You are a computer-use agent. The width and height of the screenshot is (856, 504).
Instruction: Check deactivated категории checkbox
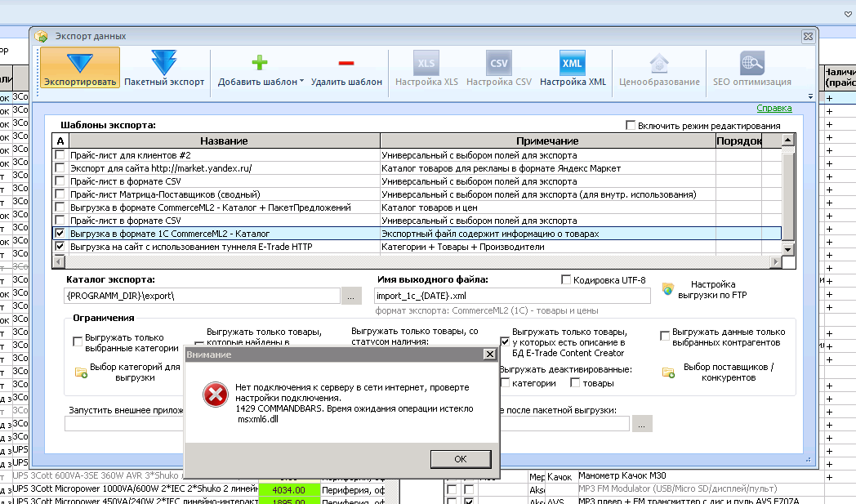[505, 383]
